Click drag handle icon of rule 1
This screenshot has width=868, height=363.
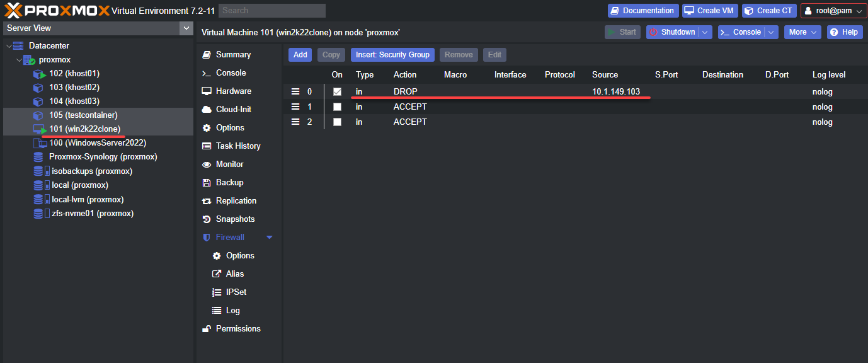point(295,107)
